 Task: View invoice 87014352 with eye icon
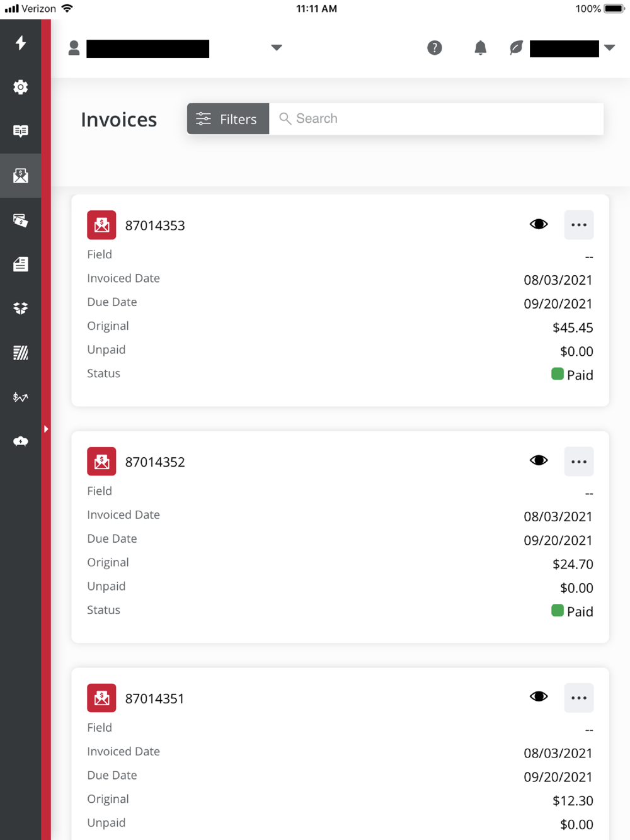[x=539, y=460]
